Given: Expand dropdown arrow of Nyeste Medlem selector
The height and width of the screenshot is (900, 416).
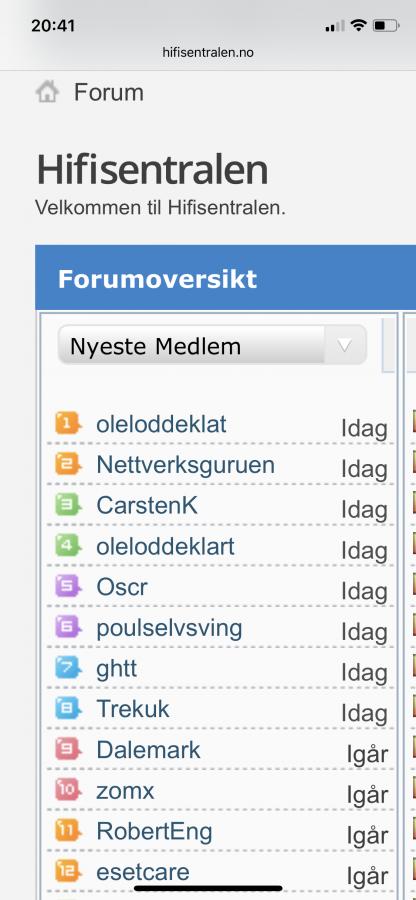Looking at the screenshot, I should [344, 346].
